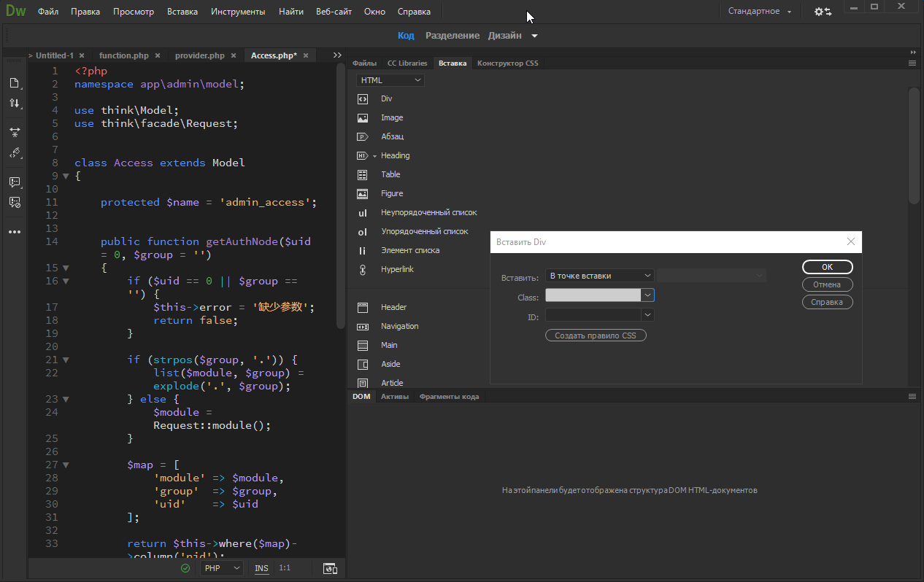
Task: Open the File Management arrows icon
Action: (14, 104)
